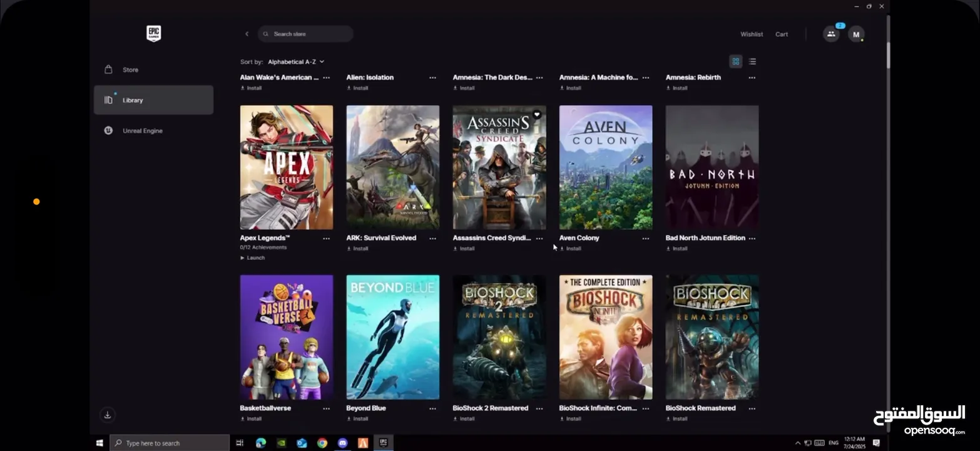This screenshot has width=980, height=451.
Task: Open the Apex Legends cover art
Action: click(x=287, y=167)
